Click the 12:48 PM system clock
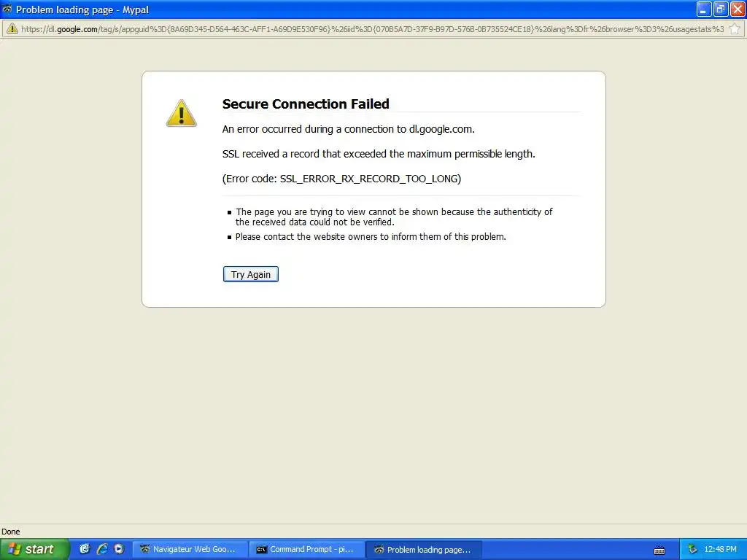Screen dimensions: 747x560 [x=720, y=550]
